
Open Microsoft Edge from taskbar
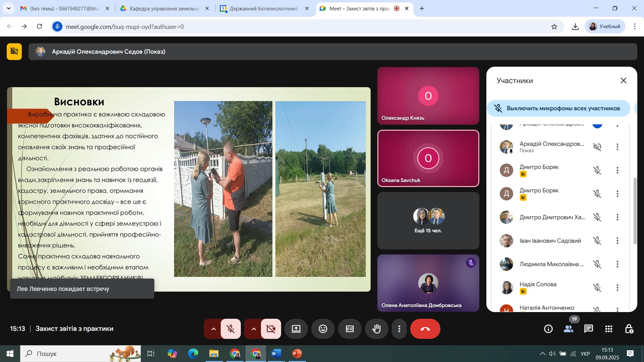click(193, 354)
